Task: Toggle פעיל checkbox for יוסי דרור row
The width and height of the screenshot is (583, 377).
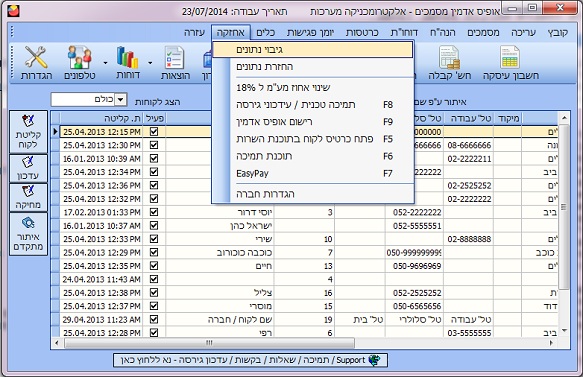Action: [x=154, y=212]
